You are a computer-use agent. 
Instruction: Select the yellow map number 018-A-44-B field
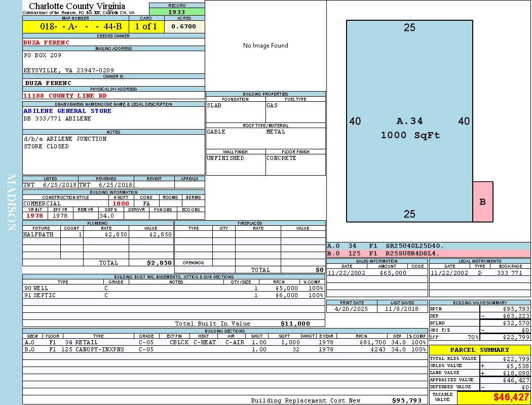(75, 26)
